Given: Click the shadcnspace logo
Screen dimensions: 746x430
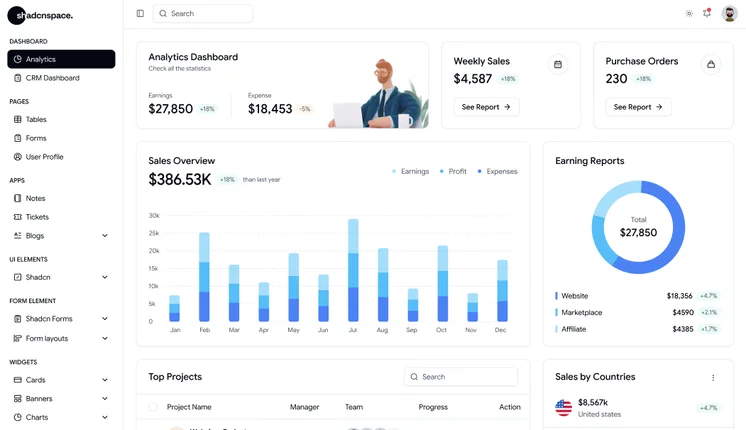Looking at the screenshot, I should 40,16.
